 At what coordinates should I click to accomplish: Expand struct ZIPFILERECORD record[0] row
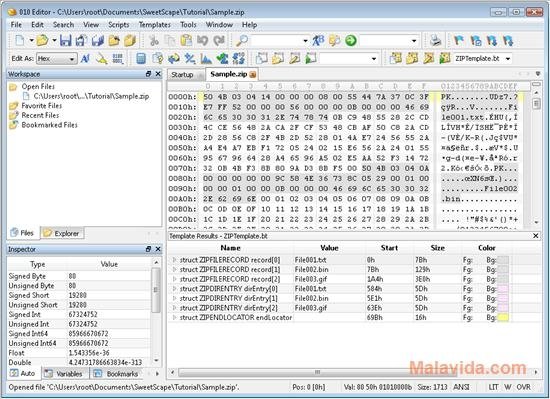click(174, 260)
